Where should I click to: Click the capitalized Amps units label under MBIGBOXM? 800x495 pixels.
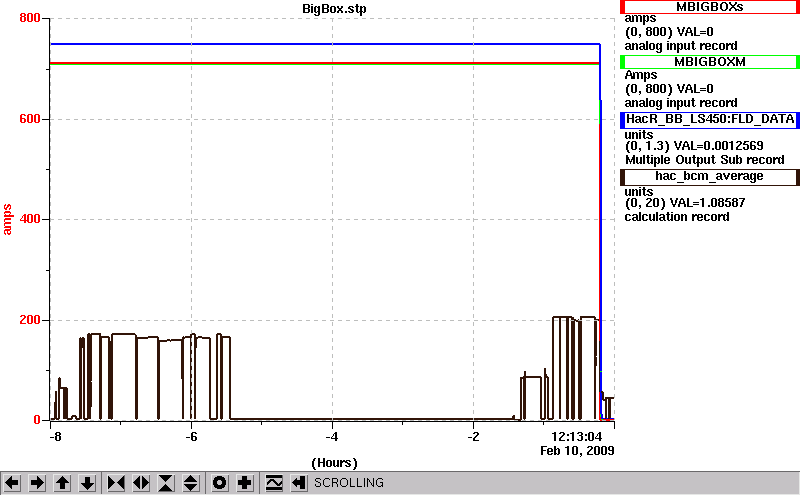(641, 76)
